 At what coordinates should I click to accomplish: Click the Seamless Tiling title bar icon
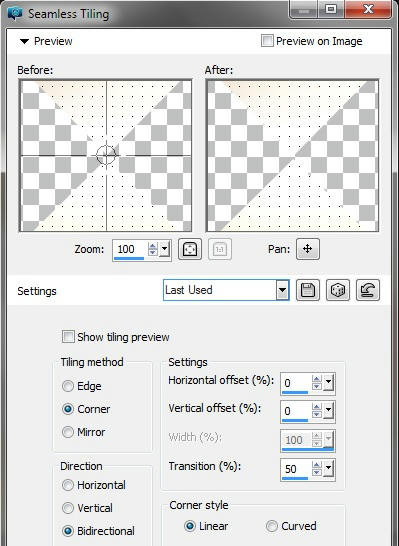tap(15, 14)
